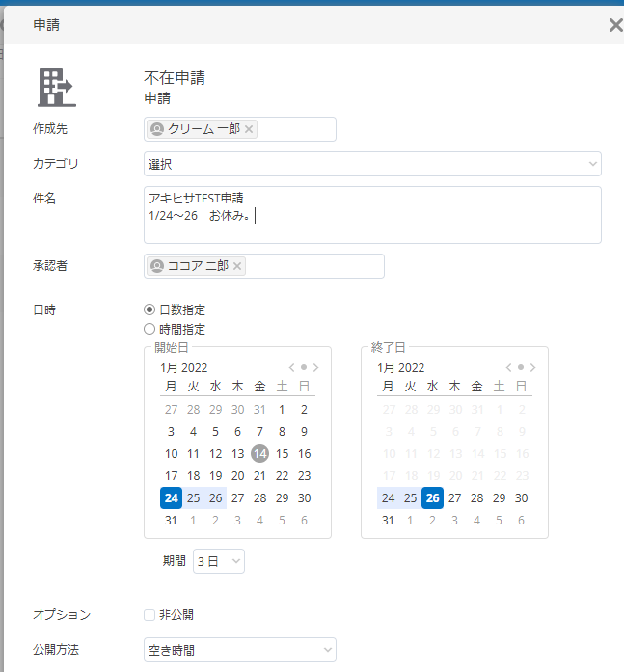This screenshot has width=624, height=672.
Task: Select January 17 in 開始日 calendar
Action: (x=171, y=475)
